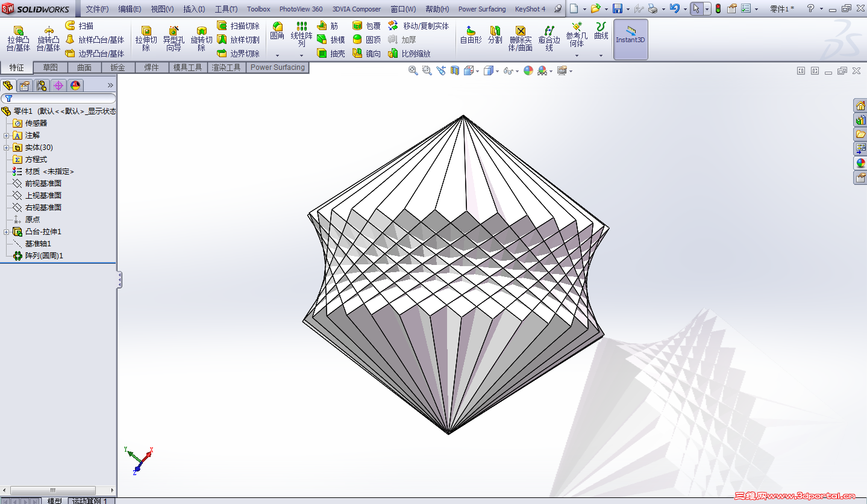
Task: Open the Linear Pattern (线性阵列) dropdown arrow
Action: tap(301, 55)
